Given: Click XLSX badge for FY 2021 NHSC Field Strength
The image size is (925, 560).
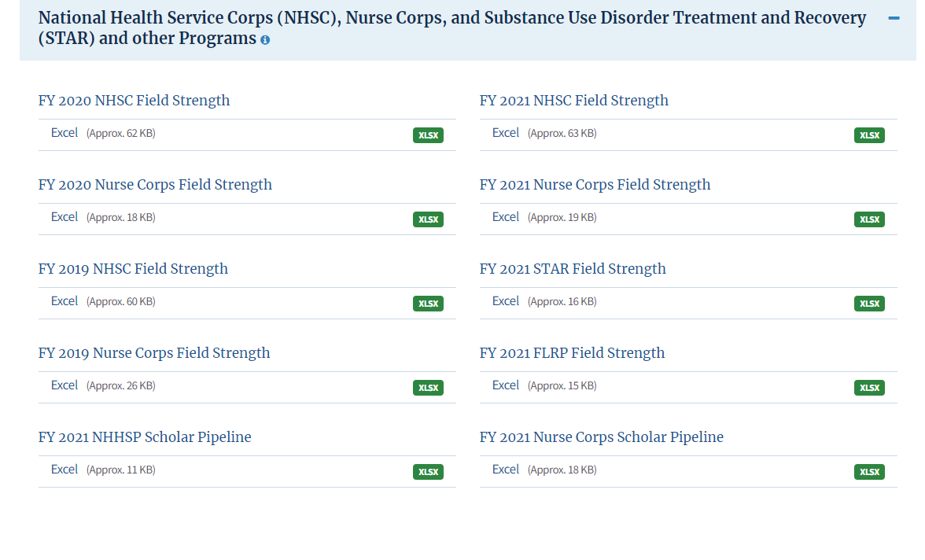Looking at the screenshot, I should [869, 135].
